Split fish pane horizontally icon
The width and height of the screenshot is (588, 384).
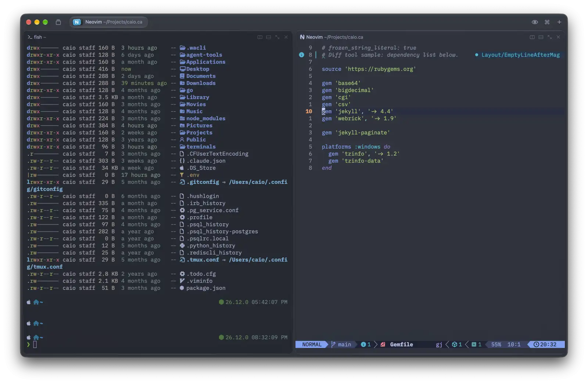pyautogui.click(x=269, y=37)
